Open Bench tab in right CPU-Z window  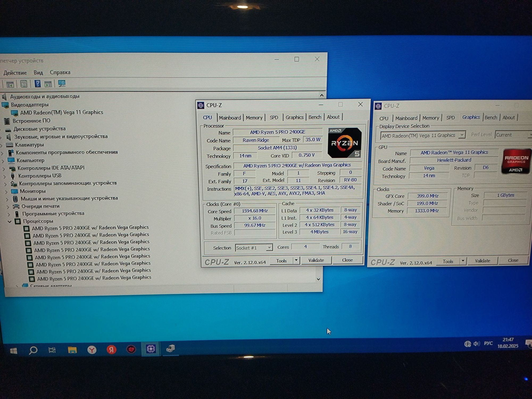click(491, 118)
